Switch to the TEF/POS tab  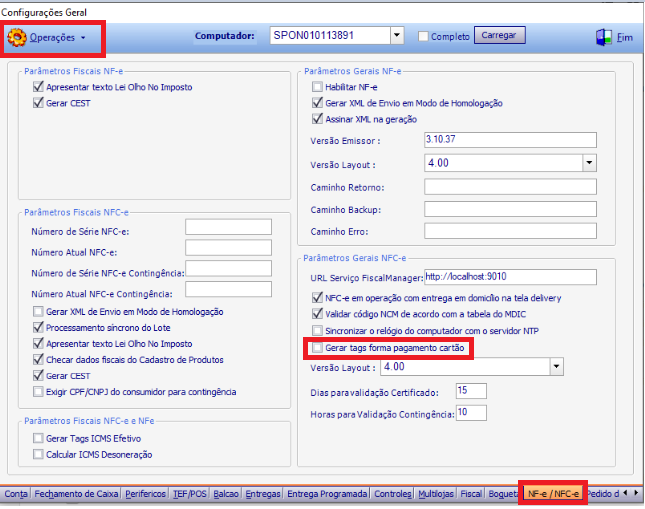[190, 493]
